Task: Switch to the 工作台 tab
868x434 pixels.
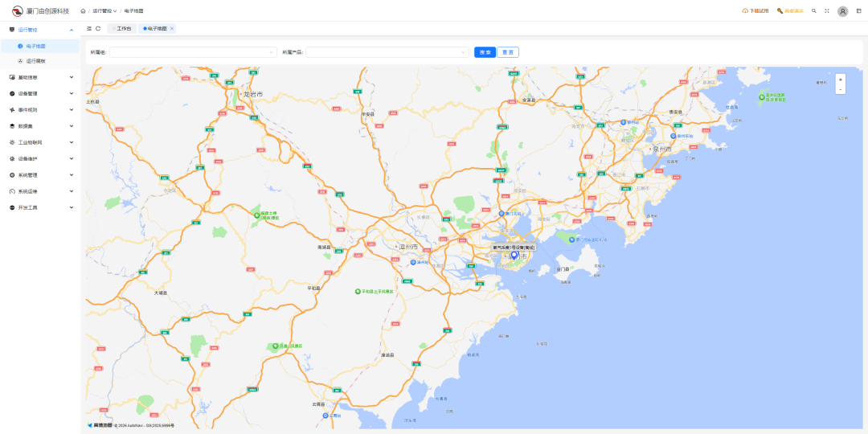Action: coord(123,28)
